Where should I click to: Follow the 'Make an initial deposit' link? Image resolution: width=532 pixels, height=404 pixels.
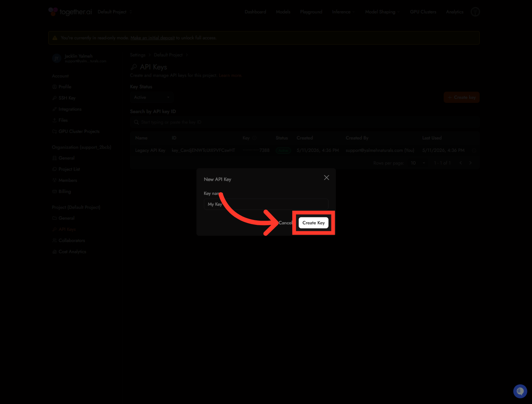(153, 38)
